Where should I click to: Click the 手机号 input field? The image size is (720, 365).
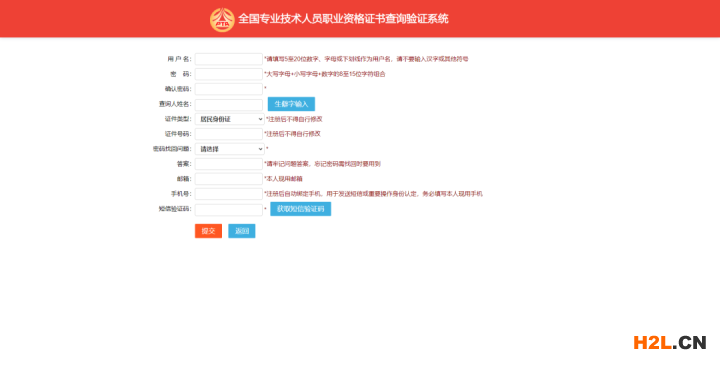tap(229, 194)
